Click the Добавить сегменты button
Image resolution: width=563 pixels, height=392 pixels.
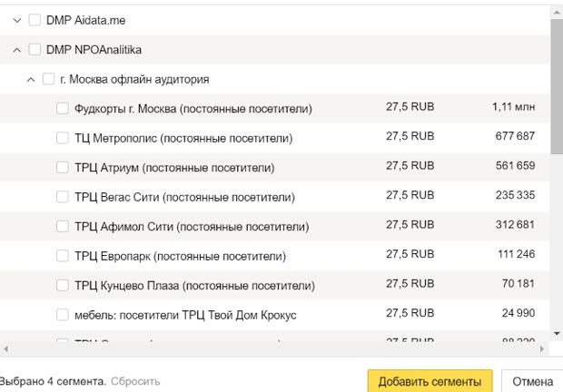pyautogui.click(x=430, y=381)
